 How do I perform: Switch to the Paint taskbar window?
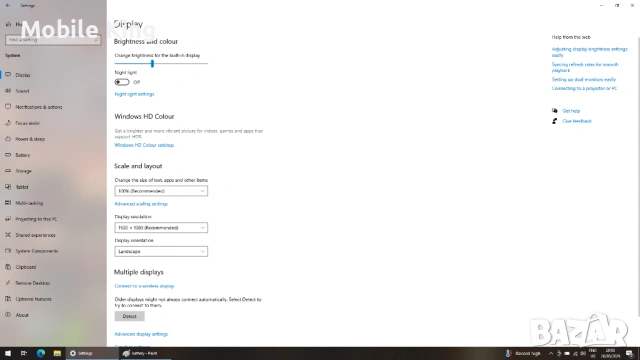point(145,353)
